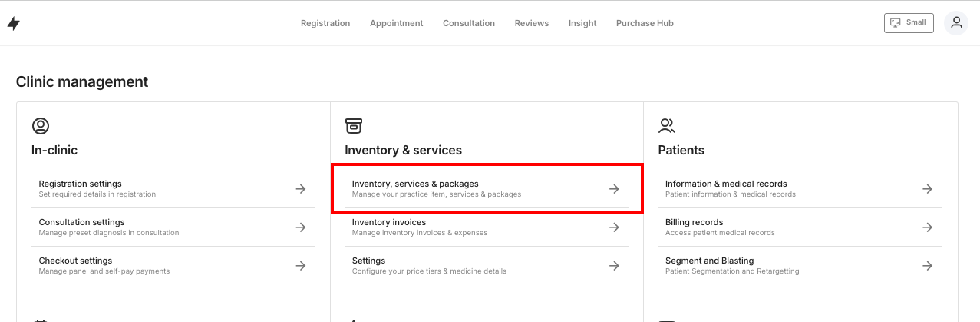Open the user profile avatar icon
The image size is (980, 322).
(x=956, y=23)
